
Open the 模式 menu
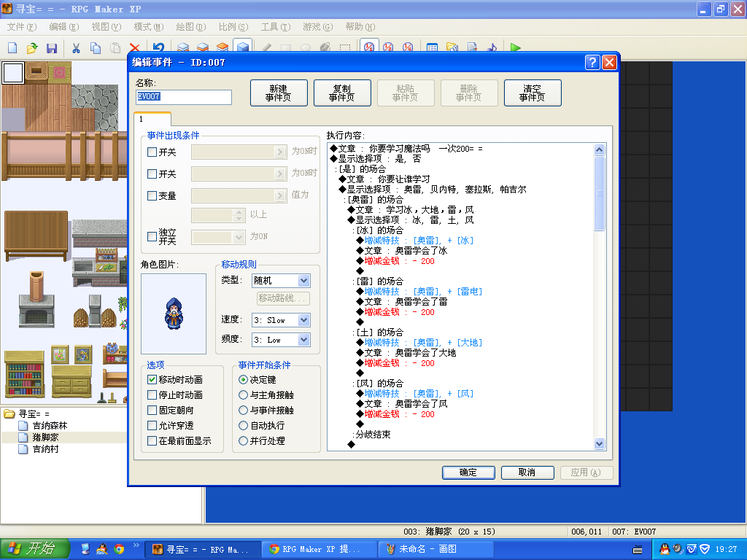149,27
